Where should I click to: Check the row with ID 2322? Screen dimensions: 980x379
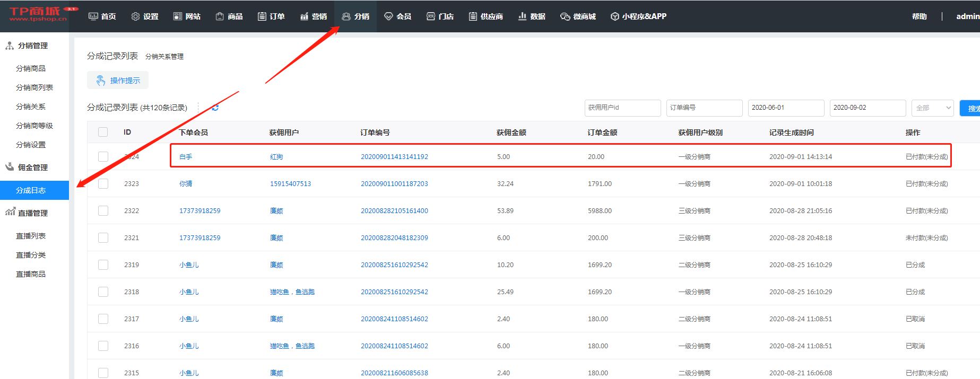point(103,210)
